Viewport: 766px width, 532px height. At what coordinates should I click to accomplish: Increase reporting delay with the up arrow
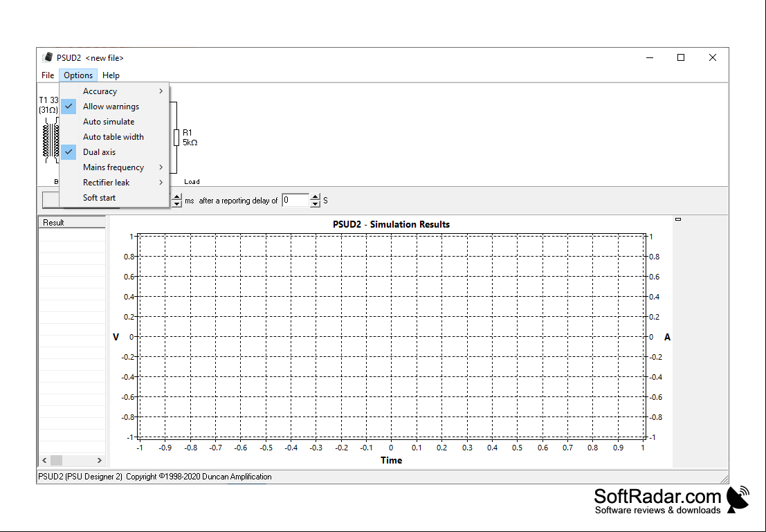click(315, 197)
